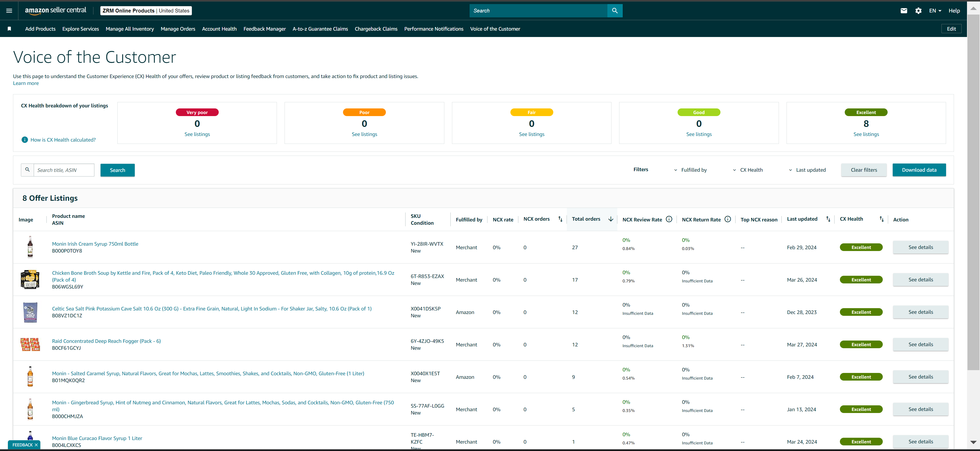Open Raid Fogger product image
The image size is (980, 451).
(30, 345)
